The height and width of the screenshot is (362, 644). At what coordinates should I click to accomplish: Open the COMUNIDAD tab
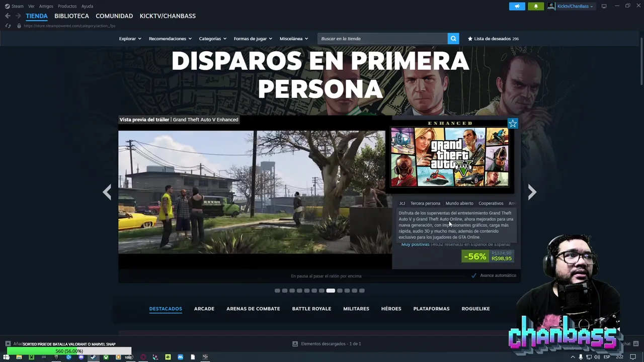(x=114, y=16)
